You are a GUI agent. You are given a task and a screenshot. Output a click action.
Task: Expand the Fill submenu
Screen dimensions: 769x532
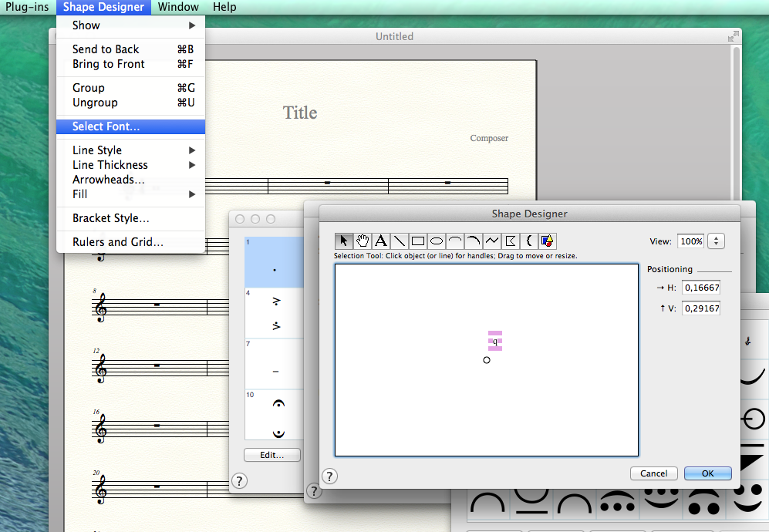tap(131, 194)
